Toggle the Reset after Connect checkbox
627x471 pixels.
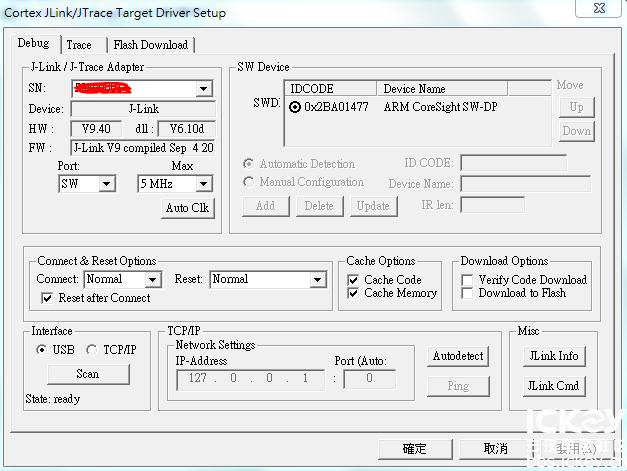(47, 298)
